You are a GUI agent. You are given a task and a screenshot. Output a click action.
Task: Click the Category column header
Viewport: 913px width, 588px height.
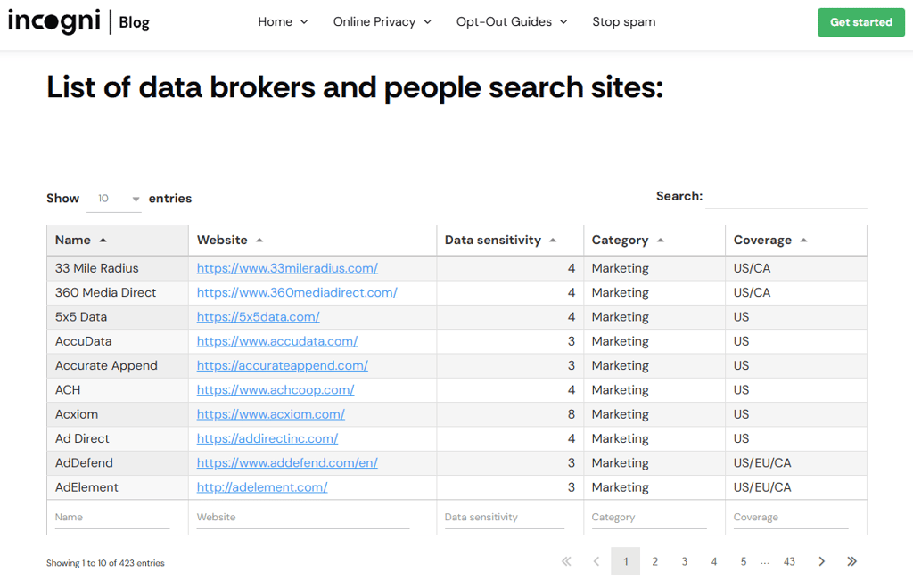pyautogui.click(x=654, y=241)
